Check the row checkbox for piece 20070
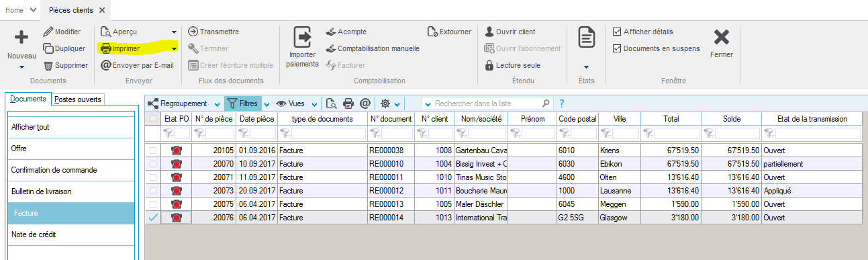The width and height of the screenshot is (868, 260). (154, 164)
